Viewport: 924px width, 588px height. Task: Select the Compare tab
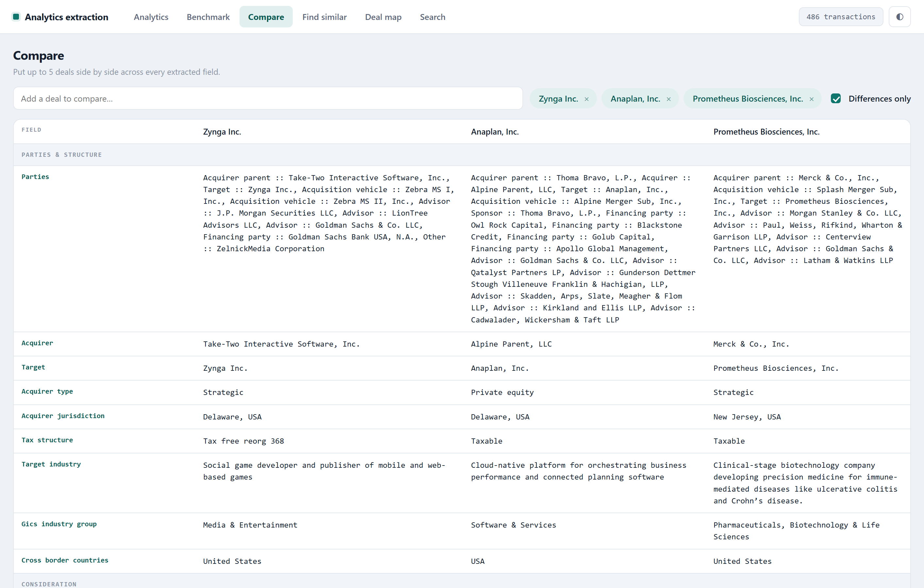tap(266, 17)
